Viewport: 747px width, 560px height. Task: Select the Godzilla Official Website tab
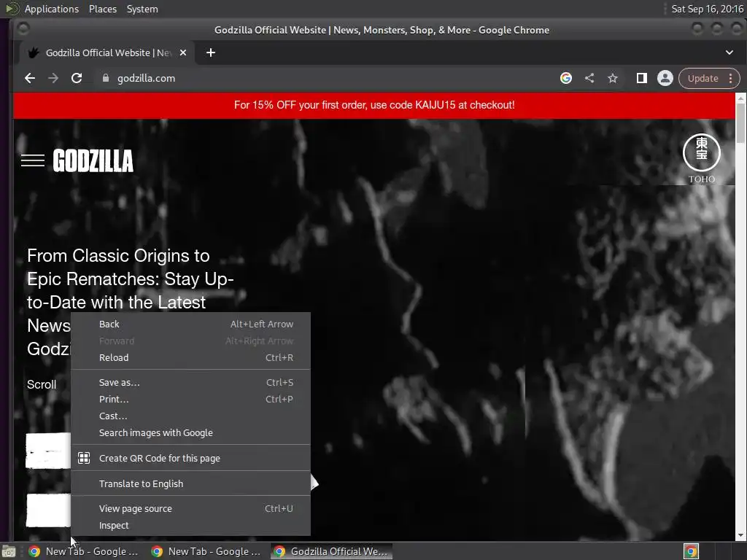(x=107, y=52)
